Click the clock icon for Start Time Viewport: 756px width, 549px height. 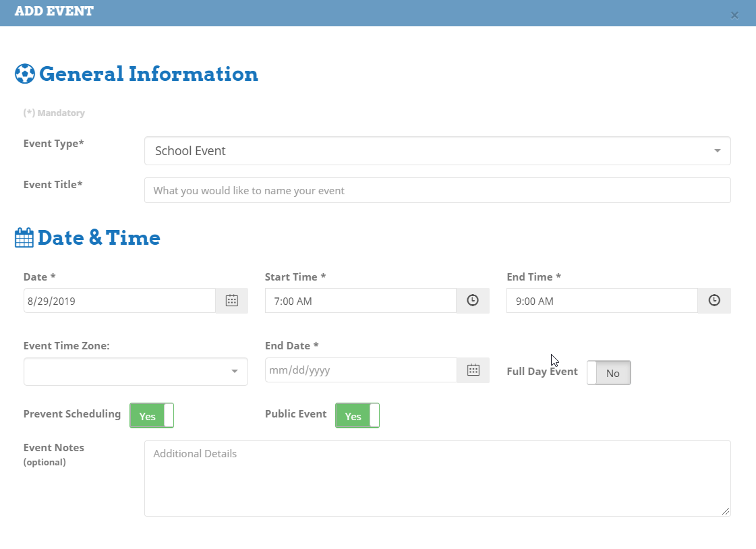[x=473, y=301]
